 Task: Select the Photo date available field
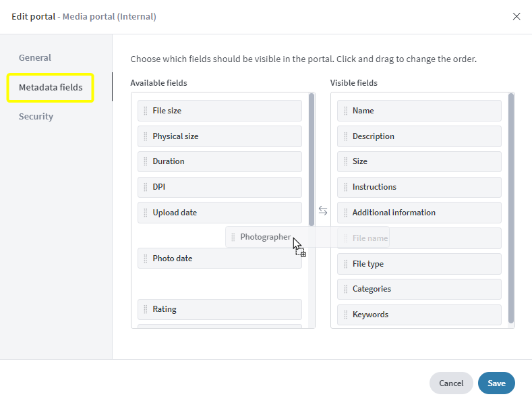220,259
